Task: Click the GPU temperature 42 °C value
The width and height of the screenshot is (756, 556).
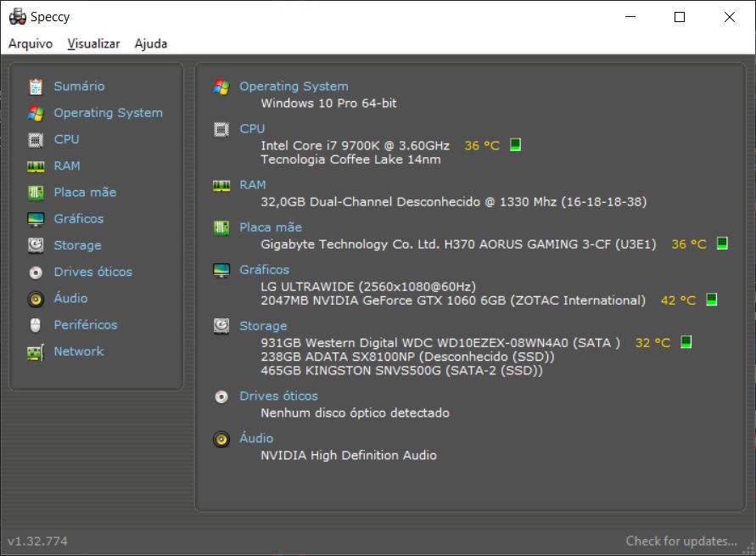Action: (679, 300)
